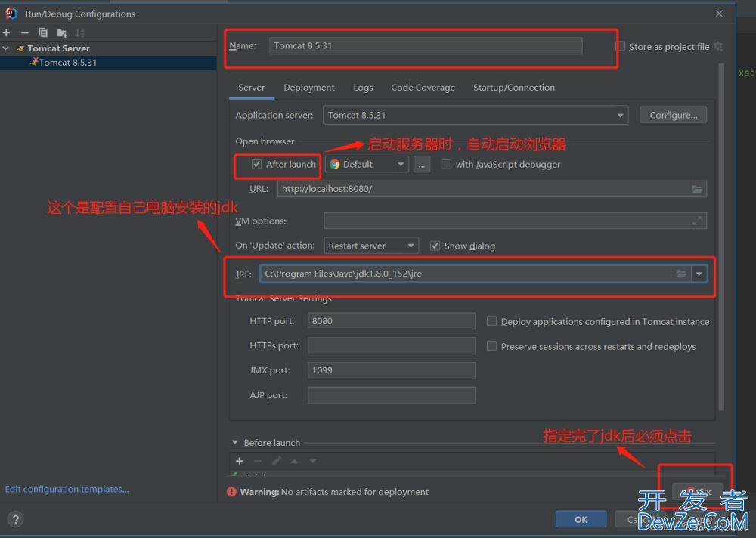Click the URL input field

pos(492,189)
